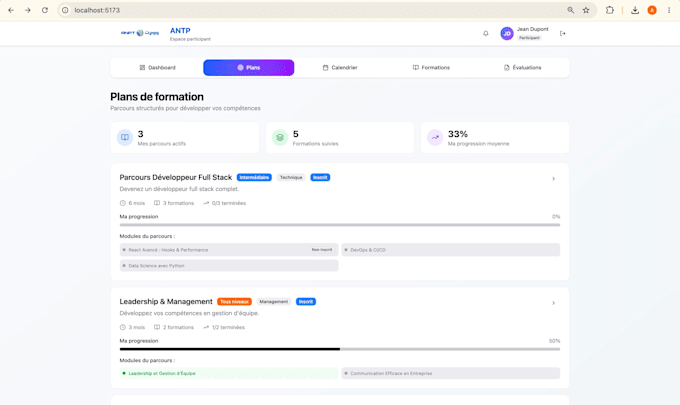680x405 pixels.
Task: Click the book icon beside 3 formations
Action: 157,203
